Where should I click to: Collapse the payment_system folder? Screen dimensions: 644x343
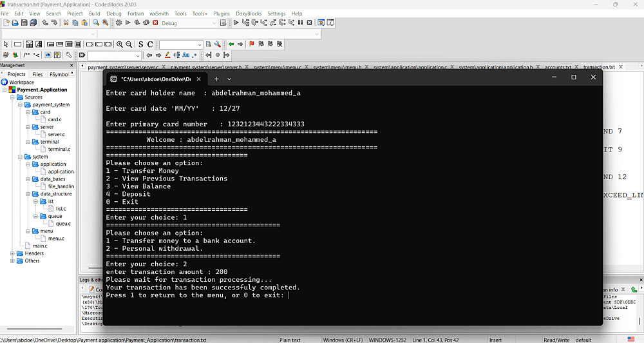[x=20, y=104]
